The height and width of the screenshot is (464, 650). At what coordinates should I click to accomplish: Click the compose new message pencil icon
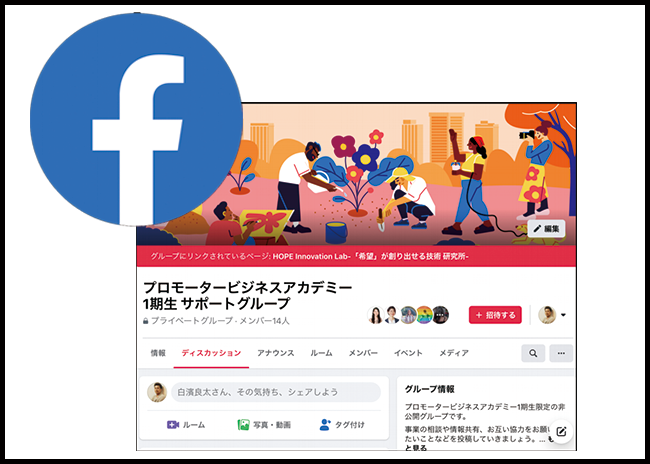(561, 432)
